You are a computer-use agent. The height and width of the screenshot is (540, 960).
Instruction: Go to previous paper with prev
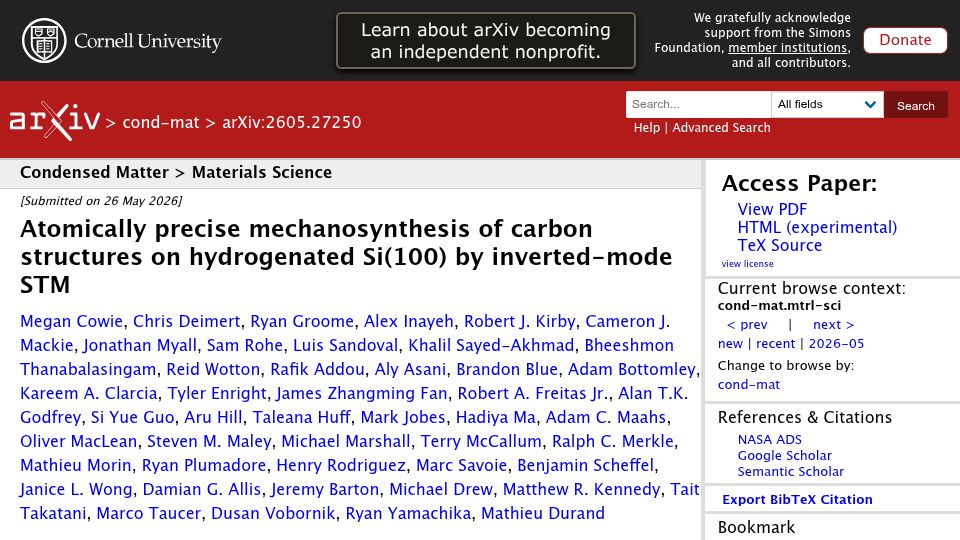(x=747, y=324)
